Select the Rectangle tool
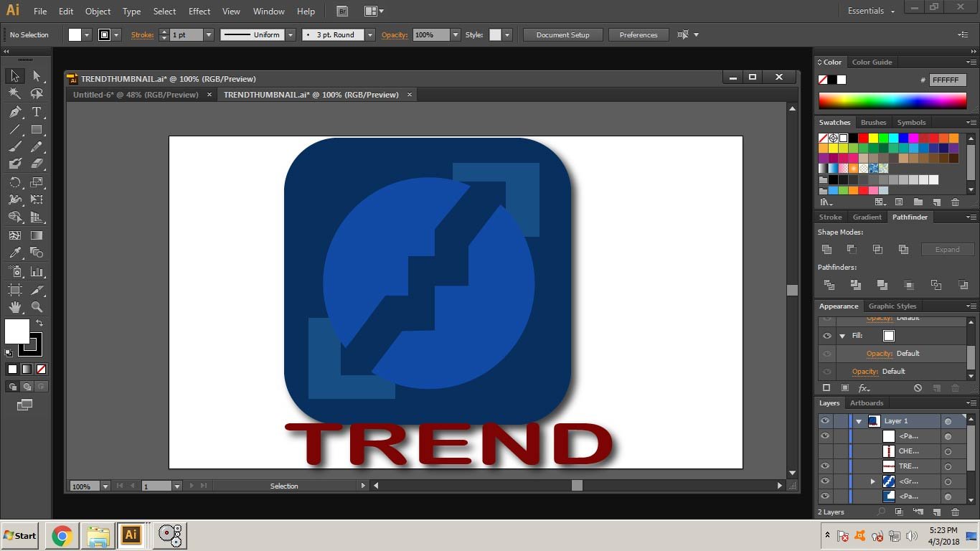Viewport: 980px width, 551px height. click(37, 130)
